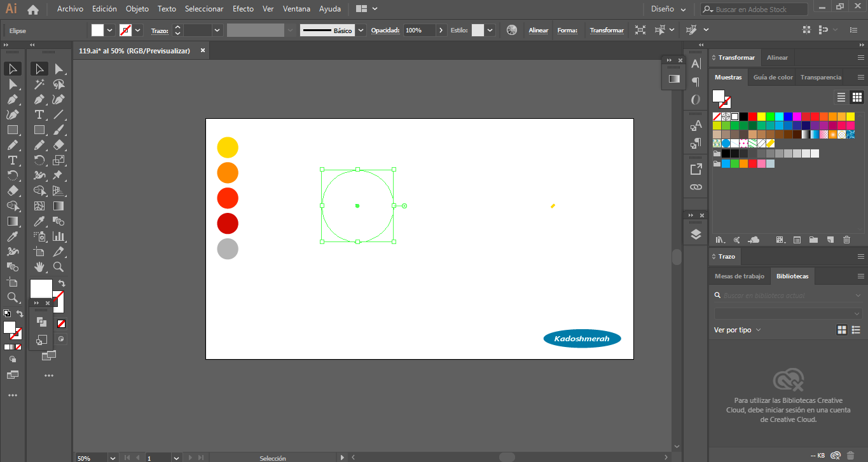
Task: Click the Buscar en Adobe Stock field
Action: [x=754, y=10]
